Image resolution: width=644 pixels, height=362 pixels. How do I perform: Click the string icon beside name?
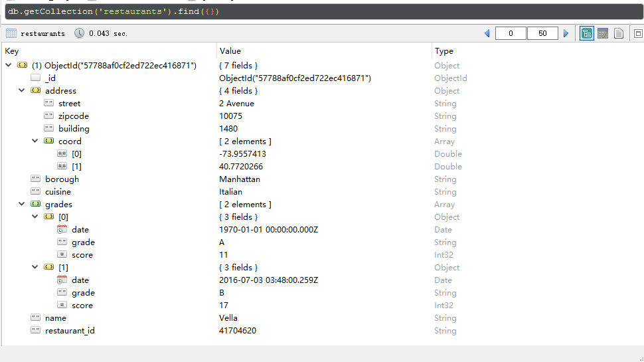point(36,317)
